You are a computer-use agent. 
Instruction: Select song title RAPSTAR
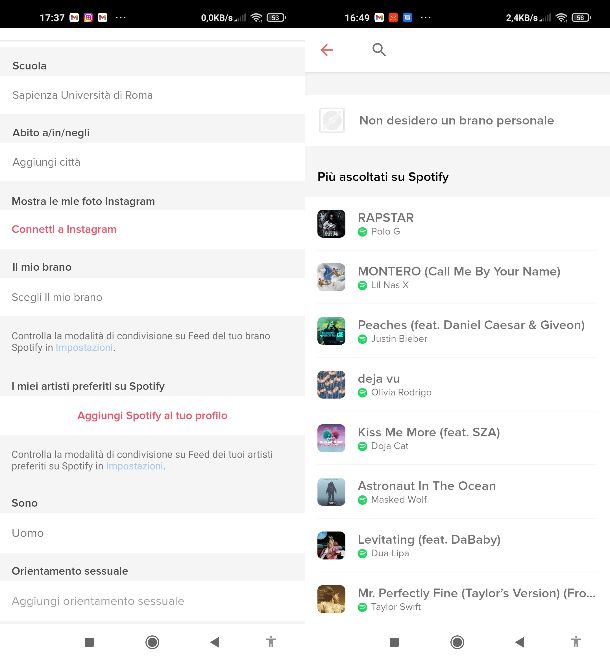pos(386,218)
